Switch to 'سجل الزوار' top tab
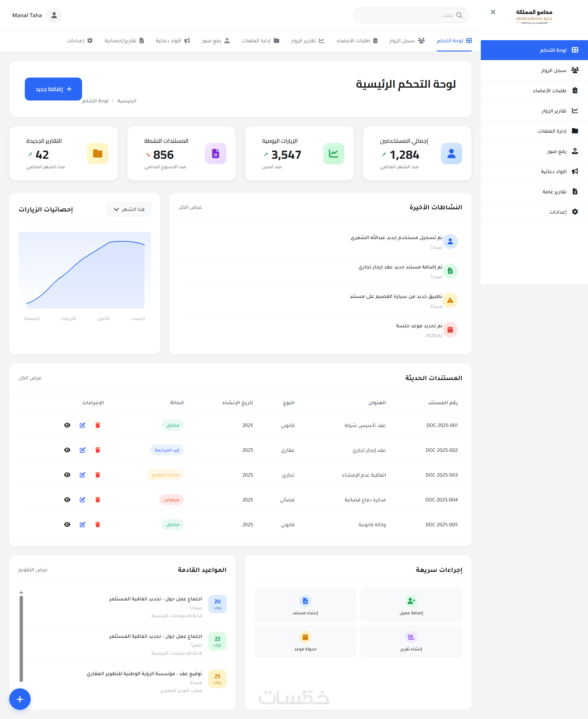Image resolution: width=588 pixels, height=719 pixels. click(407, 41)
